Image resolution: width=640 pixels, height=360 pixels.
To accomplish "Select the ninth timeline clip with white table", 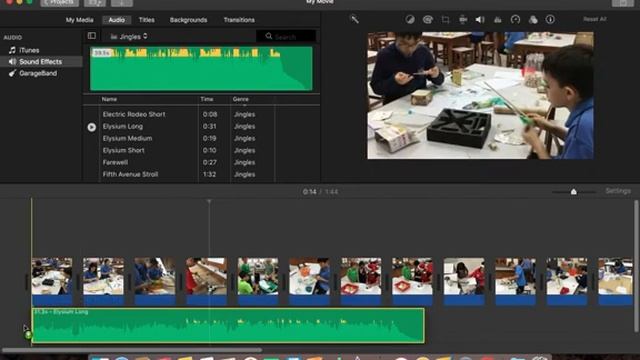I will point(464,281).
